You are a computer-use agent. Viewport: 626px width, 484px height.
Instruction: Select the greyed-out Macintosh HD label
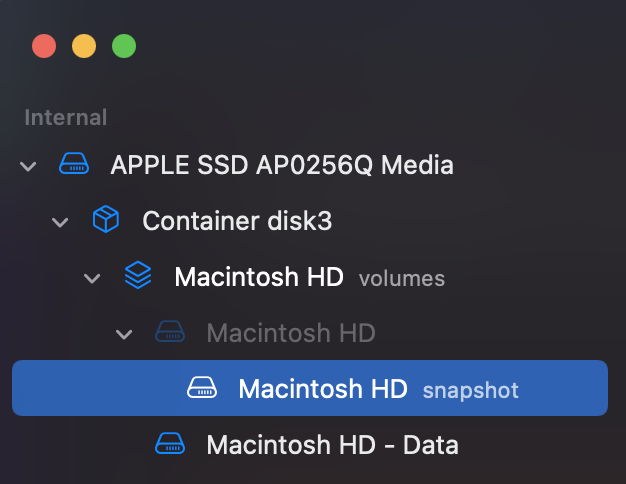290,332
